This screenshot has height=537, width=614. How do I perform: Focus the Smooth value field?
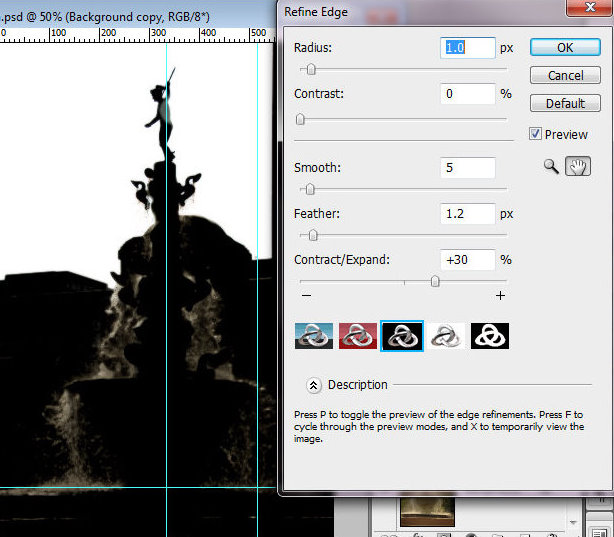468,168
